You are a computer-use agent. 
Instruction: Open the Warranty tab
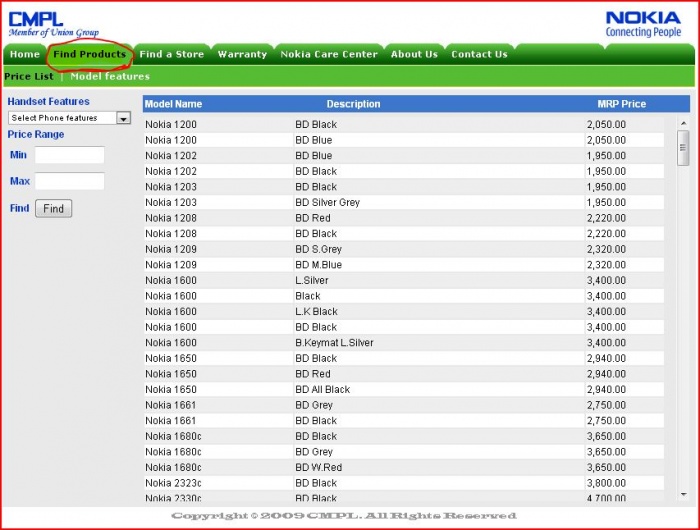tap(242, 54)
